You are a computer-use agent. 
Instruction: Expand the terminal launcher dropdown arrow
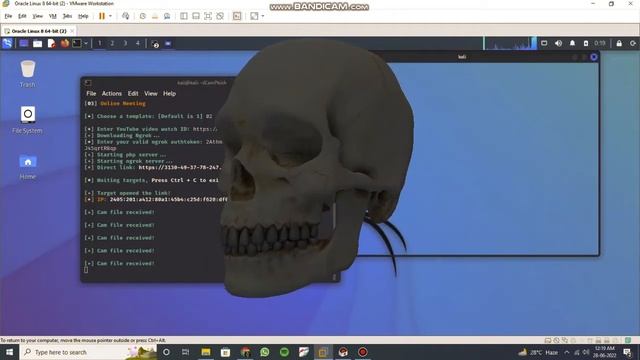click(86, 43)
